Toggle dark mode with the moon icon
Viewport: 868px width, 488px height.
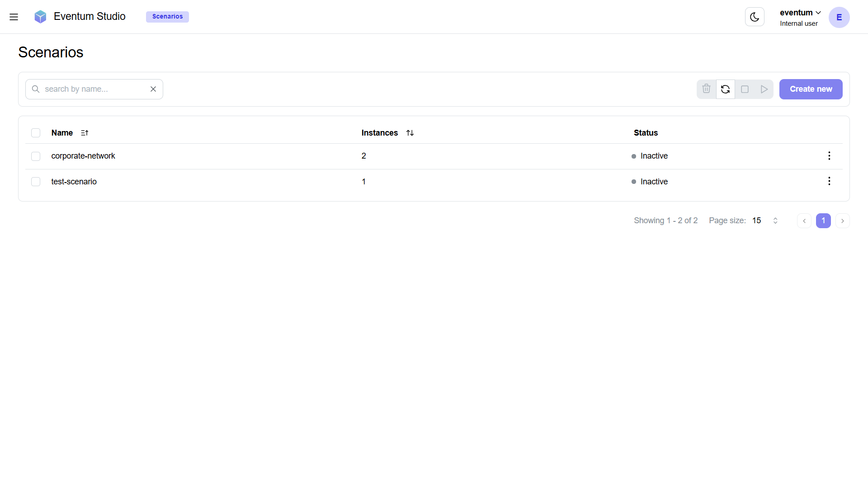(x=754, y=17)
